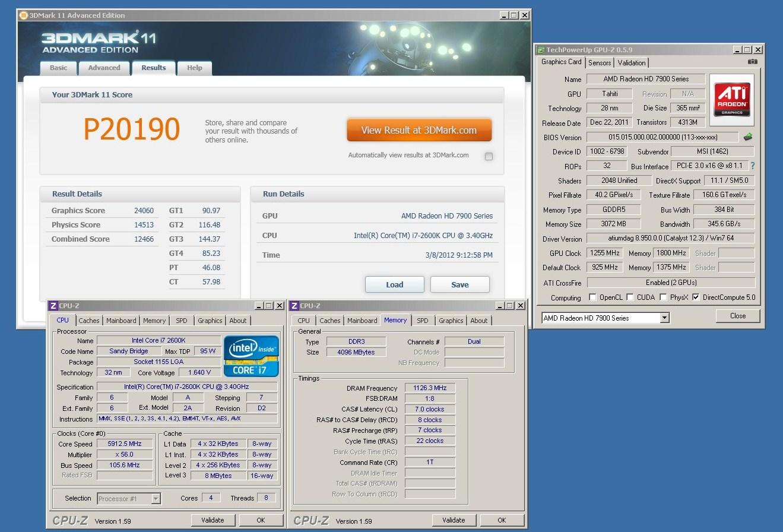The image size is (783, 532).
Task: Click the Driver Version field in GPU-Z
Action: pos(670,239)
